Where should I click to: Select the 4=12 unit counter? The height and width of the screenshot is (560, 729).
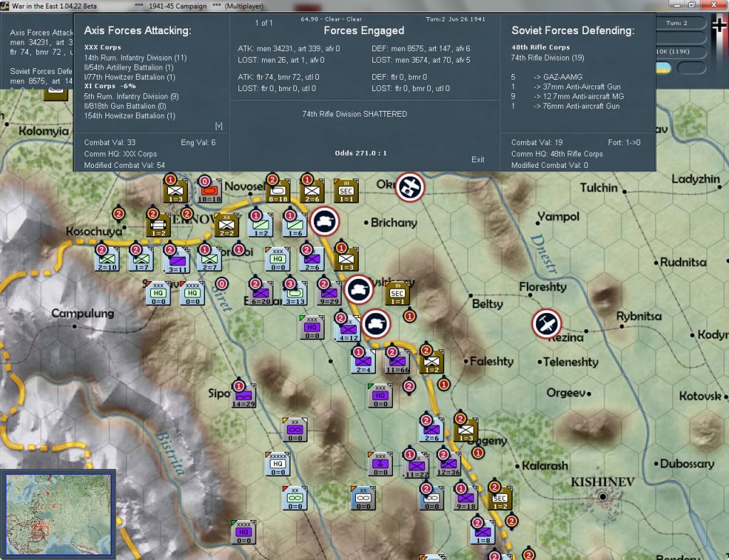tap(347, 329)
